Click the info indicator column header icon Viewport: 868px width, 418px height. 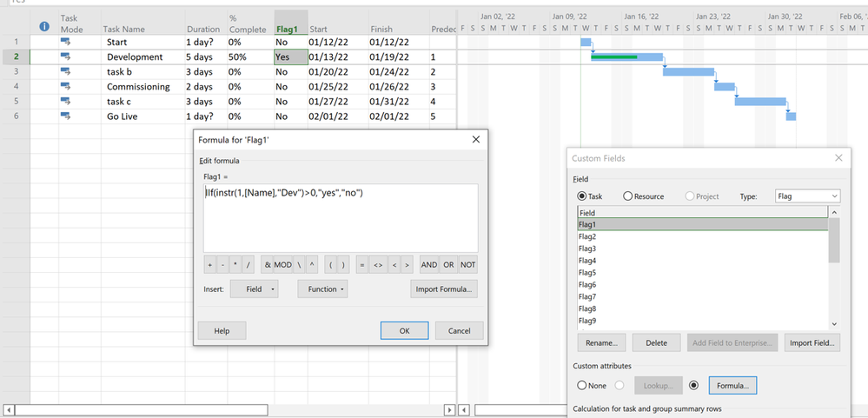pos(45,26)
